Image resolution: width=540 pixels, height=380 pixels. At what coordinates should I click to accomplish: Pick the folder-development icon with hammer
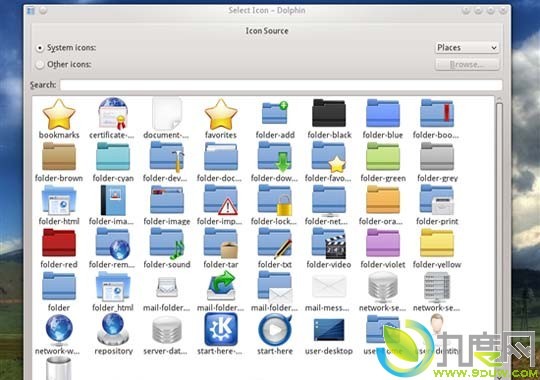[x=167, y=157]
